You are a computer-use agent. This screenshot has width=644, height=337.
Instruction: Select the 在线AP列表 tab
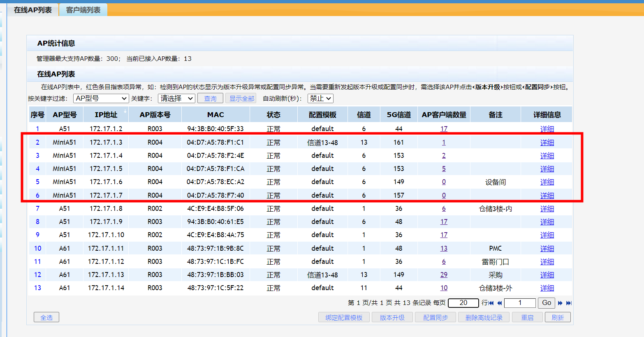tap(33, 10)
